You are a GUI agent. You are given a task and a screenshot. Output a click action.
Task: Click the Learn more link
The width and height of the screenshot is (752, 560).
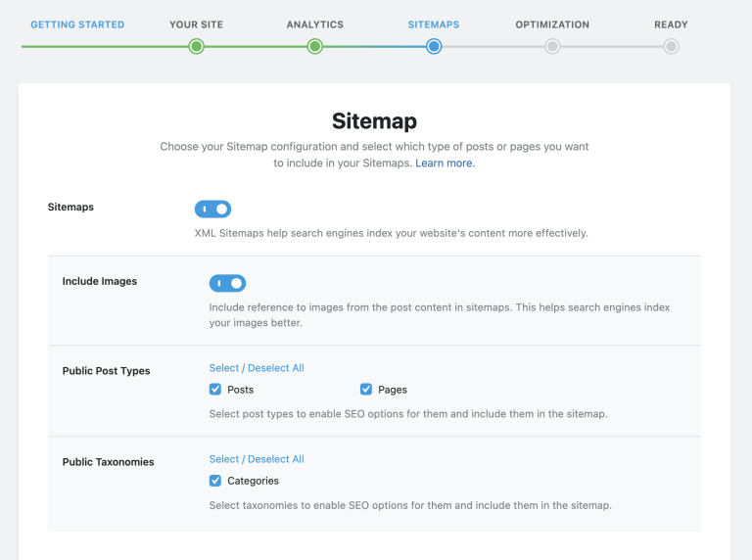[x=445, y=163]
